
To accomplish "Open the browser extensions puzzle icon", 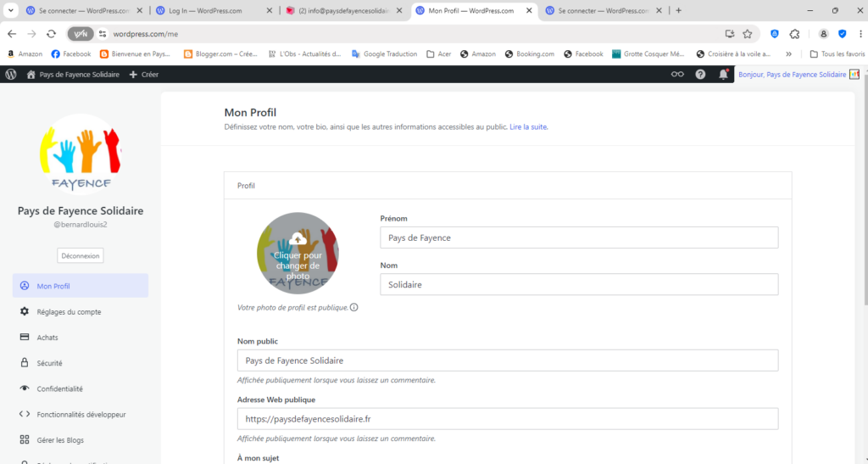I will tap(794, 34).
